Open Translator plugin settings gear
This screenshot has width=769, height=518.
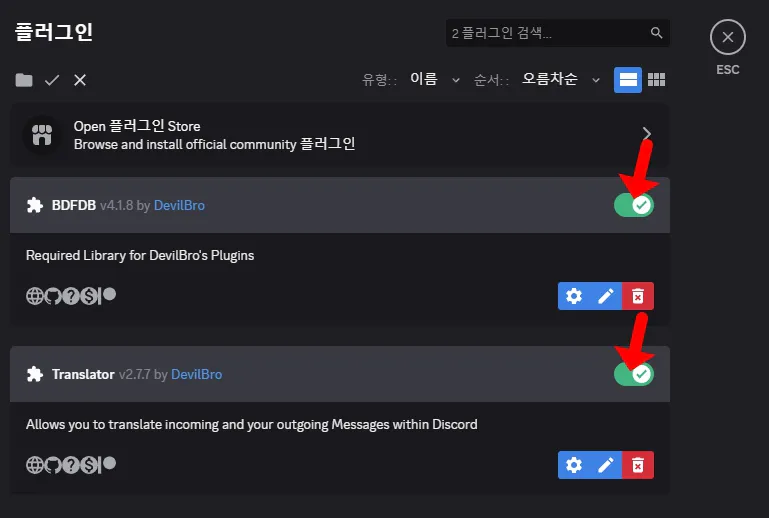[573, 465]
